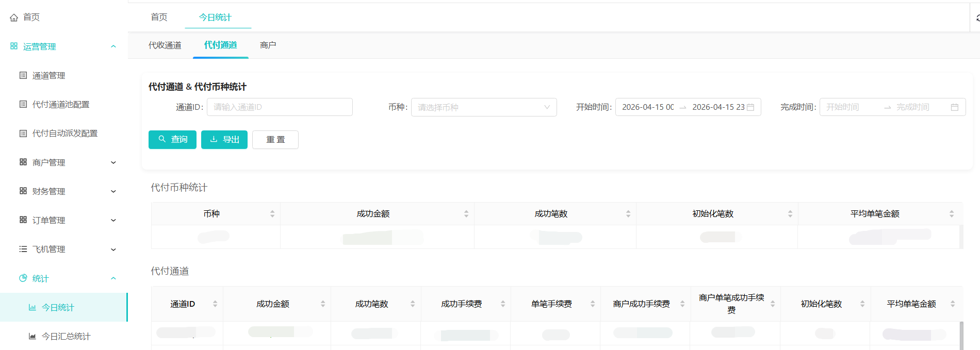Click the 重置 reset button
The image size is (980, 350).
tap(275, 140)
